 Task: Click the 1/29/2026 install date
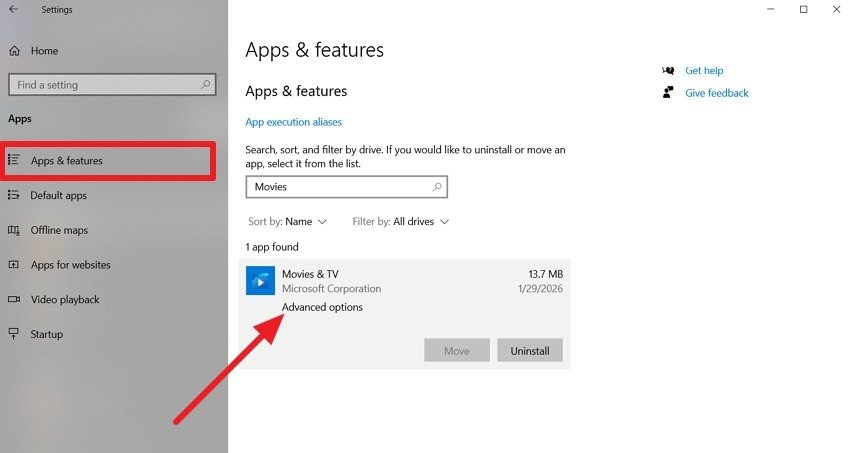tap(540, 289)
